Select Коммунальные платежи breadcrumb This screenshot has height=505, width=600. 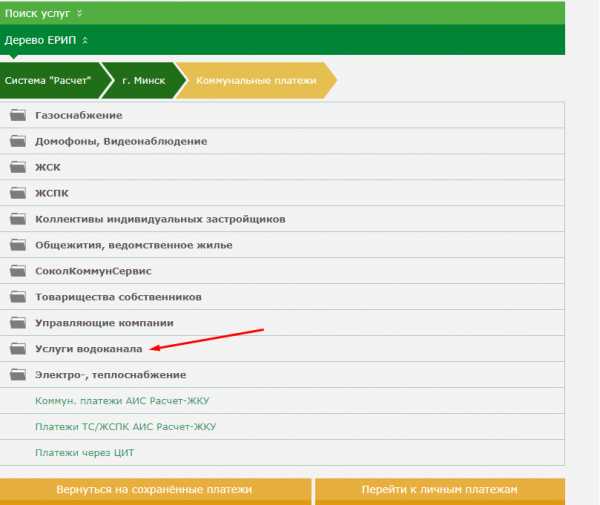click(256, 80)
